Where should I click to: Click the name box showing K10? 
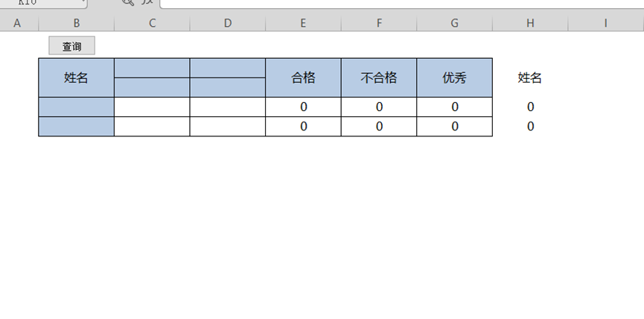coord(37,2)
